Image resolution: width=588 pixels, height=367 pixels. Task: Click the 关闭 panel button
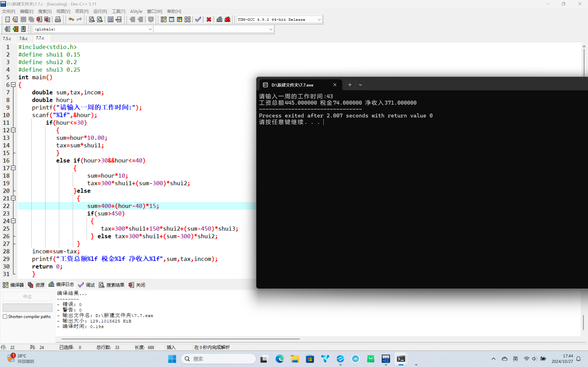pos(137,285)
